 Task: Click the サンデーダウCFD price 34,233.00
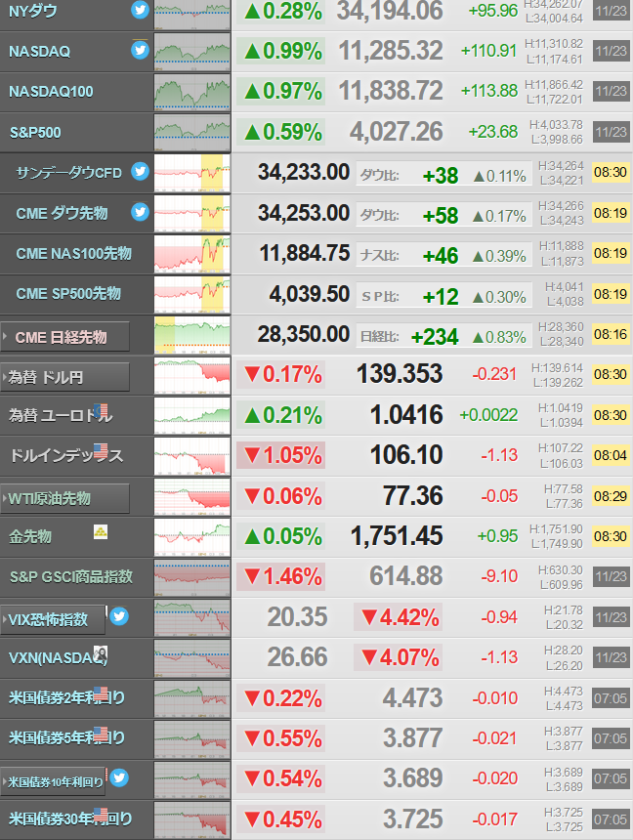coord(304,172)
